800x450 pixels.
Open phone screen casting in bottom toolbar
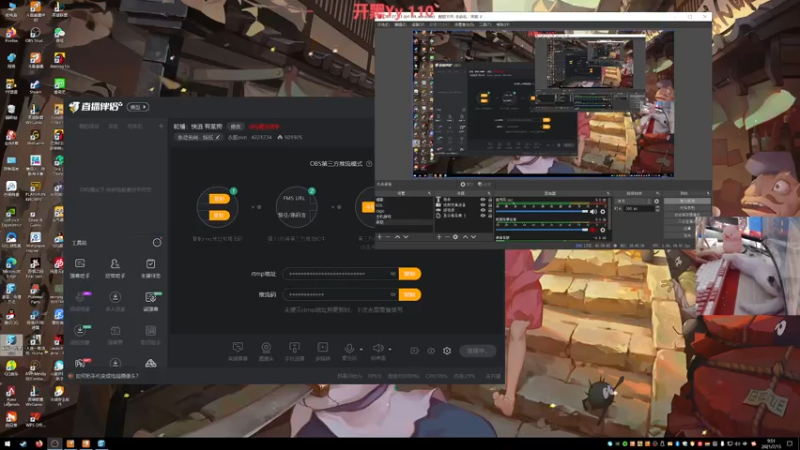(294, 351)
